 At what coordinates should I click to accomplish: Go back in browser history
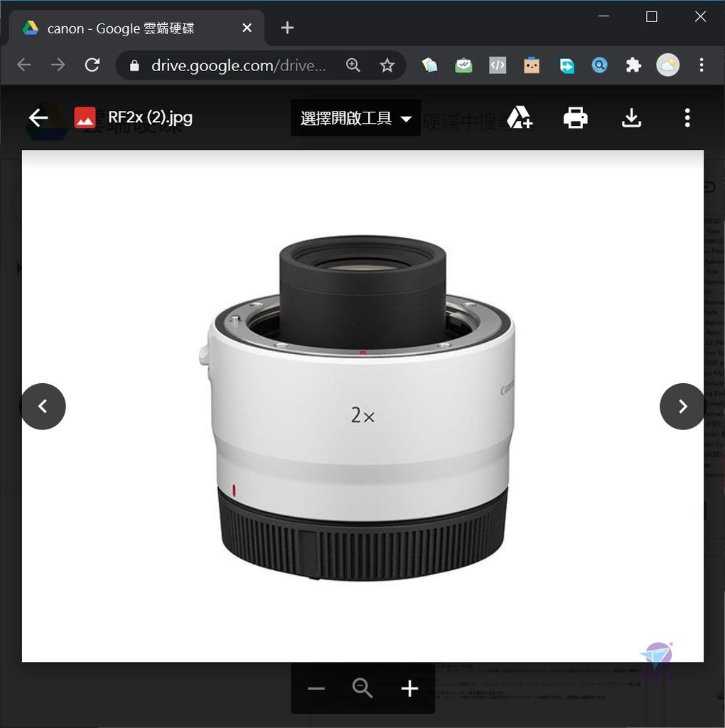click(23, 65)
